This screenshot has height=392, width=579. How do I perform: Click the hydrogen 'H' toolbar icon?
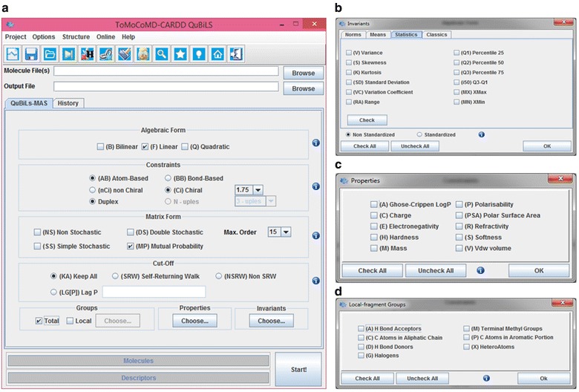click(87, 54)
